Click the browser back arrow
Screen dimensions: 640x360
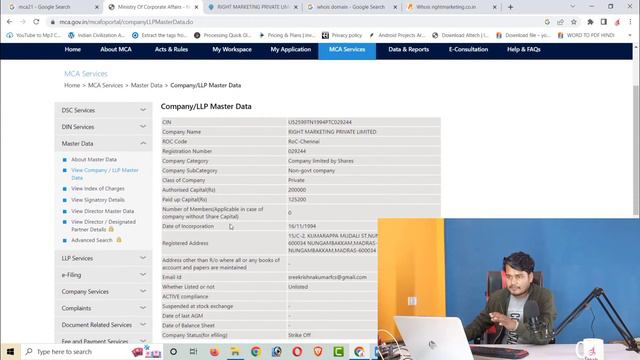tap(9, 22)
